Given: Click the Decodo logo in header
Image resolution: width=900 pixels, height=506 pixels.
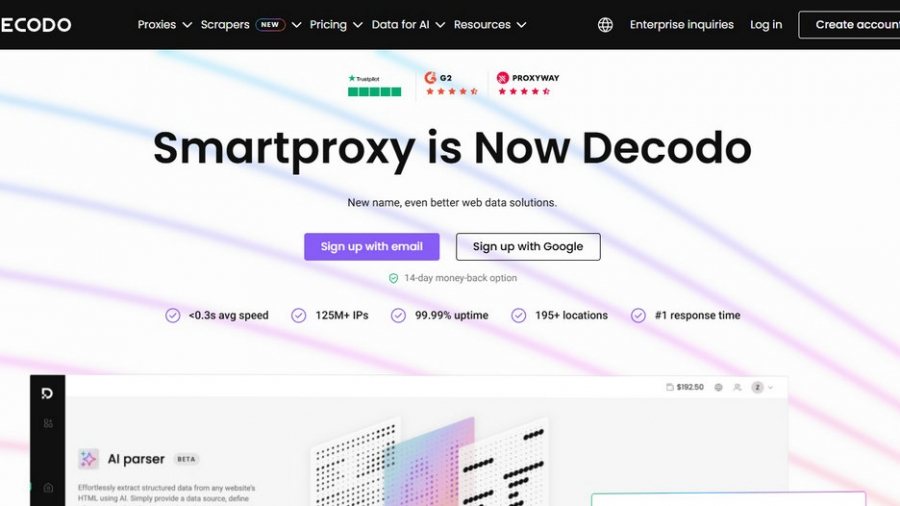Looking at the screenshot, I should click(x=36, y=25).
